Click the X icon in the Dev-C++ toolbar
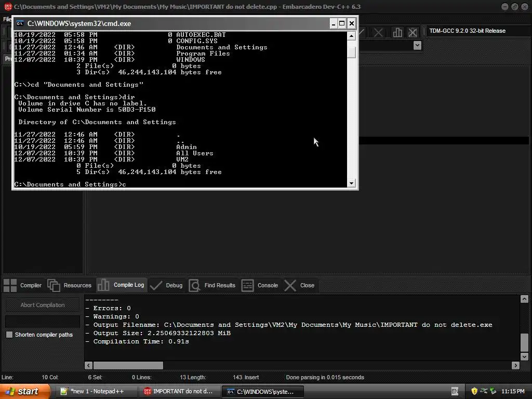The image size is (532, 399). (378, 33)
